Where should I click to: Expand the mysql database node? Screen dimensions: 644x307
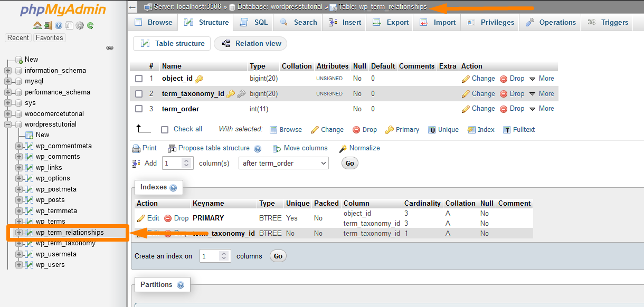8,81
